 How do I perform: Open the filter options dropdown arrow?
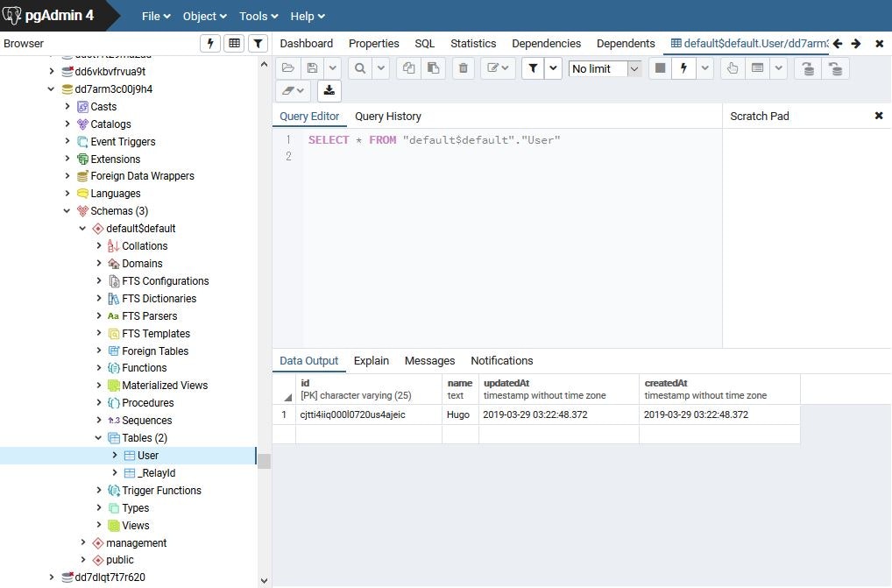click(553, 68)
